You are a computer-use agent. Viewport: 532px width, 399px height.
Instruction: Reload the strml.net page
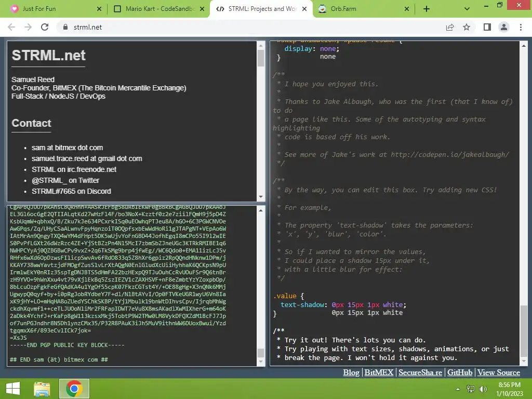pyautogui.click(x=45, y=27)
